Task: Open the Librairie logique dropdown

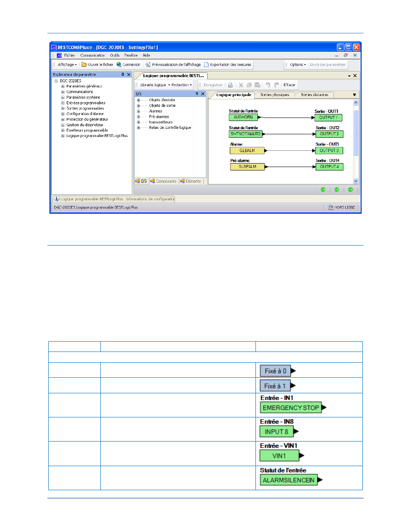Action: click(x=155, y=85)
